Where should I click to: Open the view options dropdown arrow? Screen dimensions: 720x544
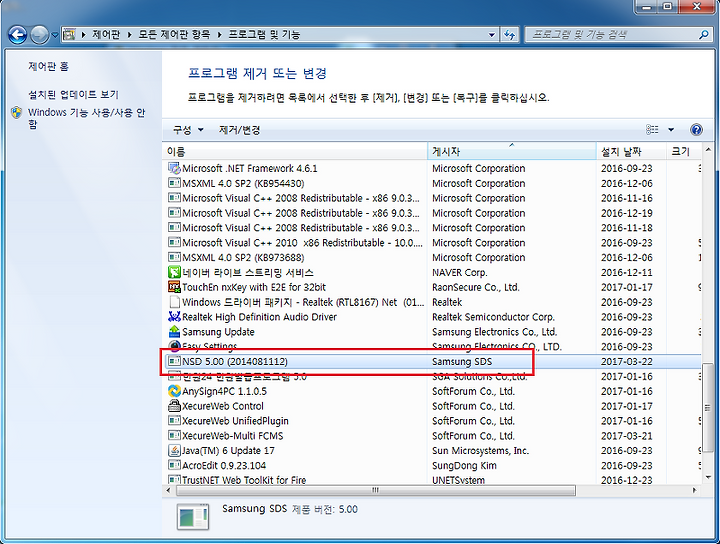click(x=671, y=130)
